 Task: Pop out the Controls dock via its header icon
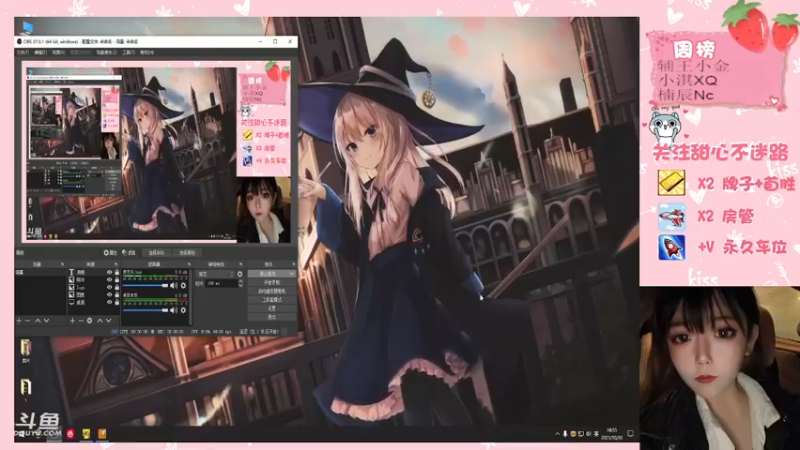pos(294,264)
